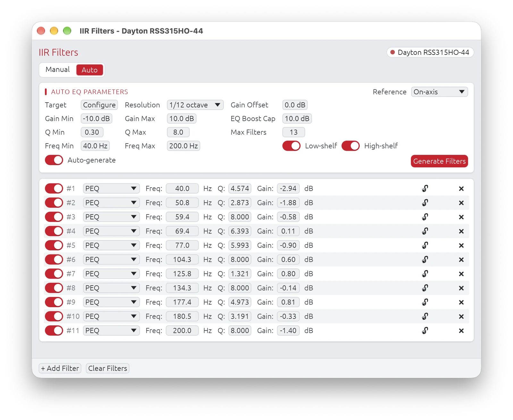Disable filter #9 switch

(x=54, y=302)
